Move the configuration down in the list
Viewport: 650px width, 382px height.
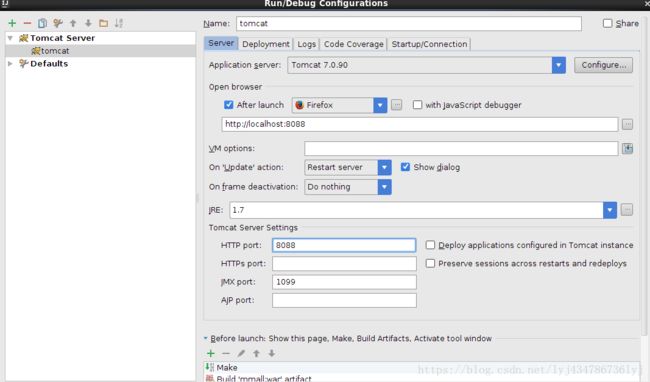tap(88, 23)
